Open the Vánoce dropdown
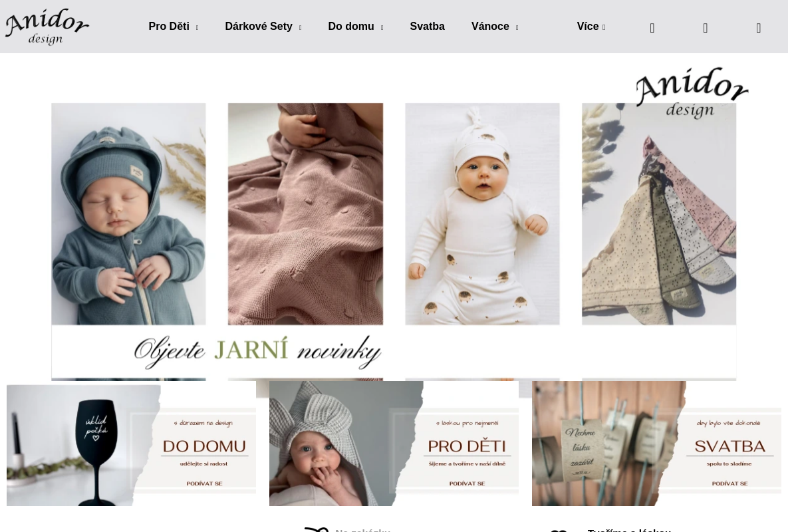 click(494, 27)
